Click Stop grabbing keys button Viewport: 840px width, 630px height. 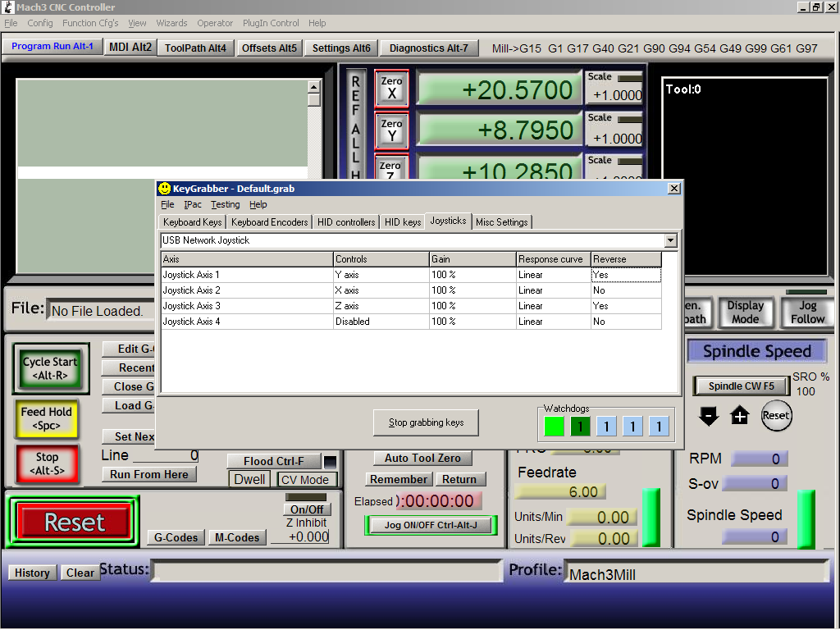pyautogui.click(x=426, y=422)
